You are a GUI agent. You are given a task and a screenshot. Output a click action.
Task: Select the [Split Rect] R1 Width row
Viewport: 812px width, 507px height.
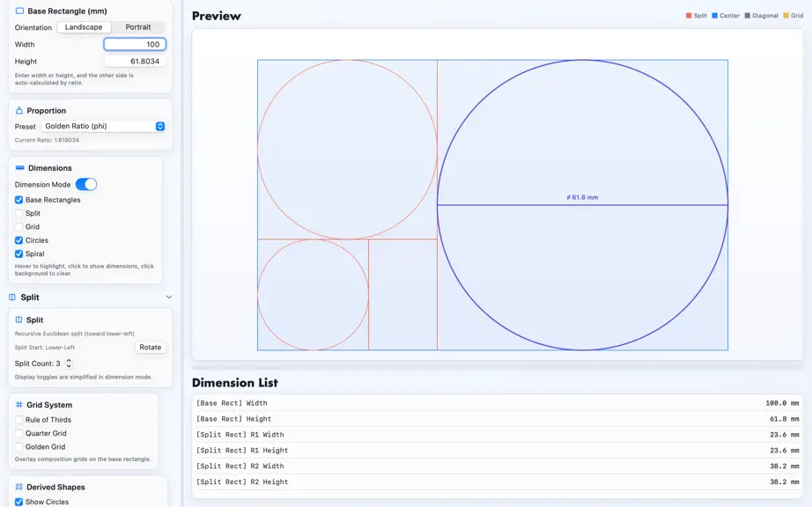tap(497, 435)
